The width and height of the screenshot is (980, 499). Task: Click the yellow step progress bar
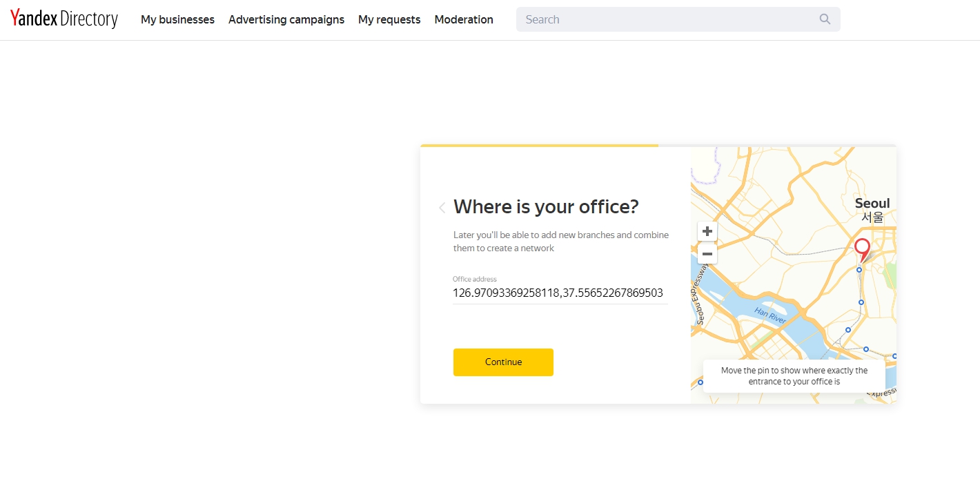coord(539,146)
